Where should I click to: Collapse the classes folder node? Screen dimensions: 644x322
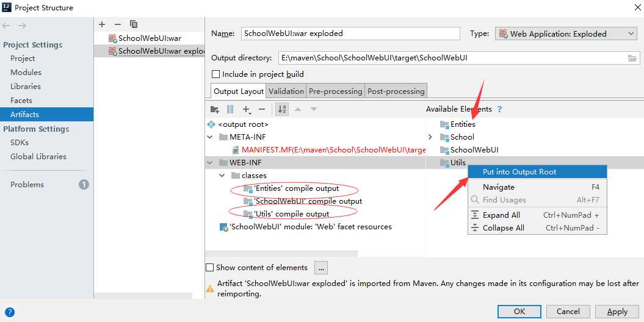click(222, 176)
